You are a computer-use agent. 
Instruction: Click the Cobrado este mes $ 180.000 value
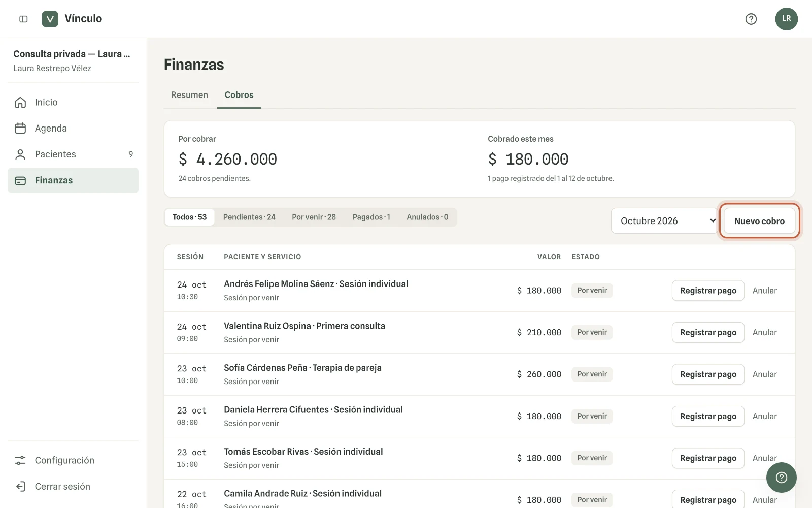(528, 160)
